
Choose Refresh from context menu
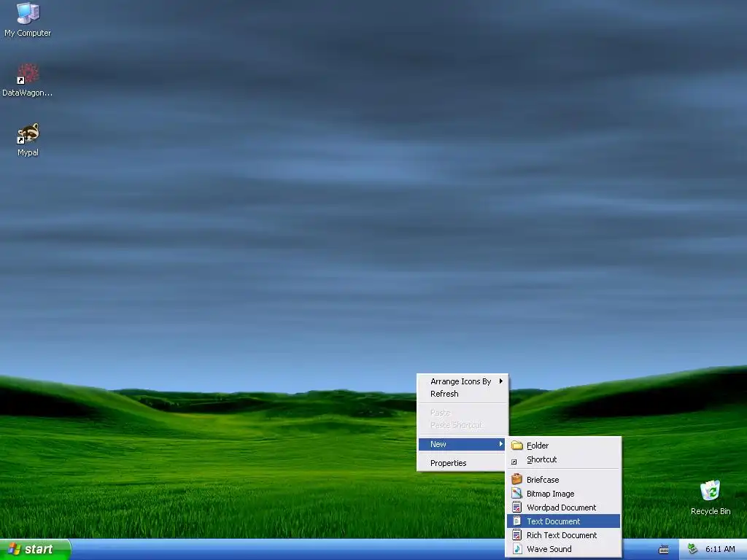point(462,394)
